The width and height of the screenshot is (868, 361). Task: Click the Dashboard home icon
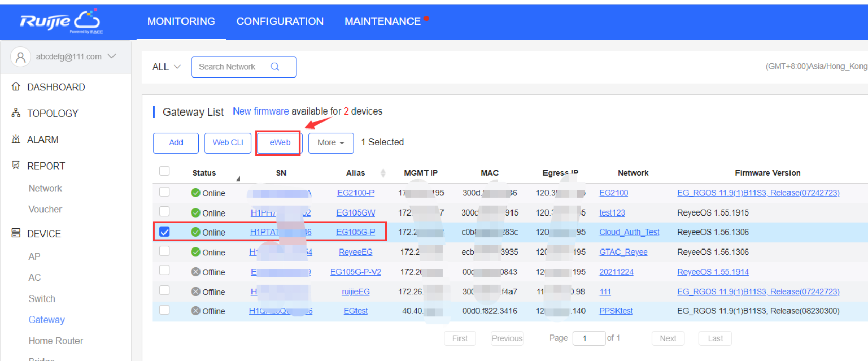(x=16, y=87)
